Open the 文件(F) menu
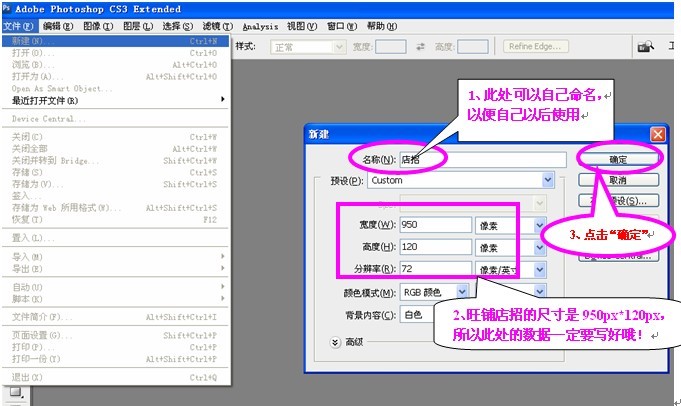Viewport: 681px width, 406px height. (18, 26)
